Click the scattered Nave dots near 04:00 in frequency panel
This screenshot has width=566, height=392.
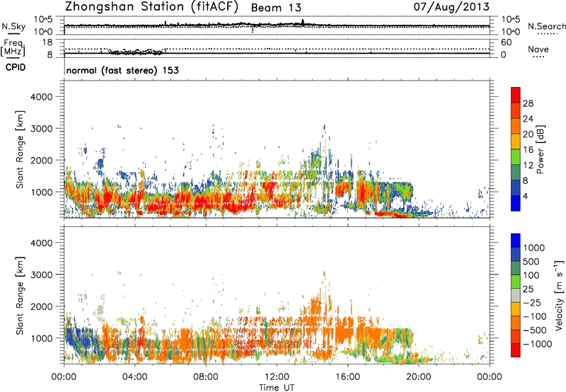[135, 52]
